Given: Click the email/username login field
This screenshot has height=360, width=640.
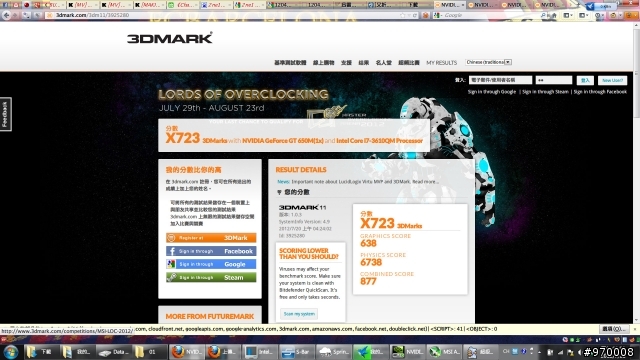Looking at the screenshot, I should click(500, 80).
